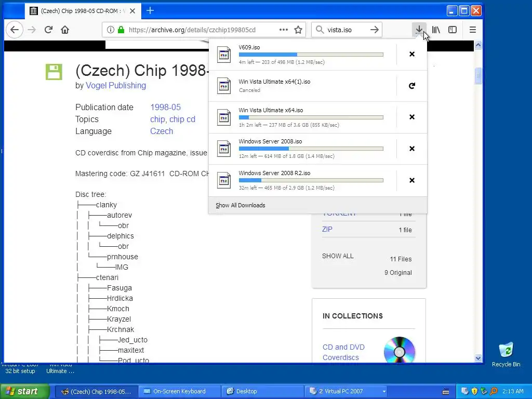Image resolution: width=532 pixels, height=399 pixels.
Task: Click the vista.iso search box
Action: [x=346, y=30]
